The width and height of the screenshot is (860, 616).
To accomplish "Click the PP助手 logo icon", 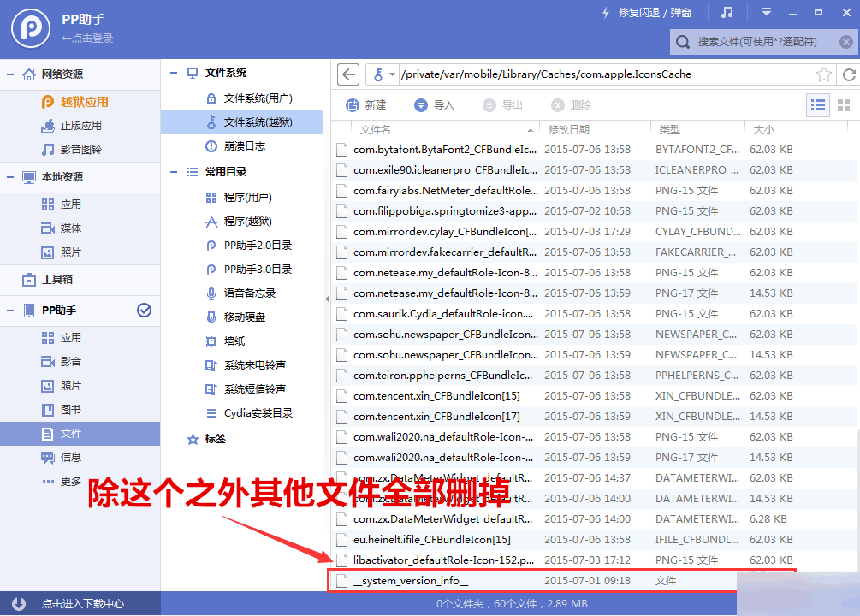I will click(x=31, y=28).
